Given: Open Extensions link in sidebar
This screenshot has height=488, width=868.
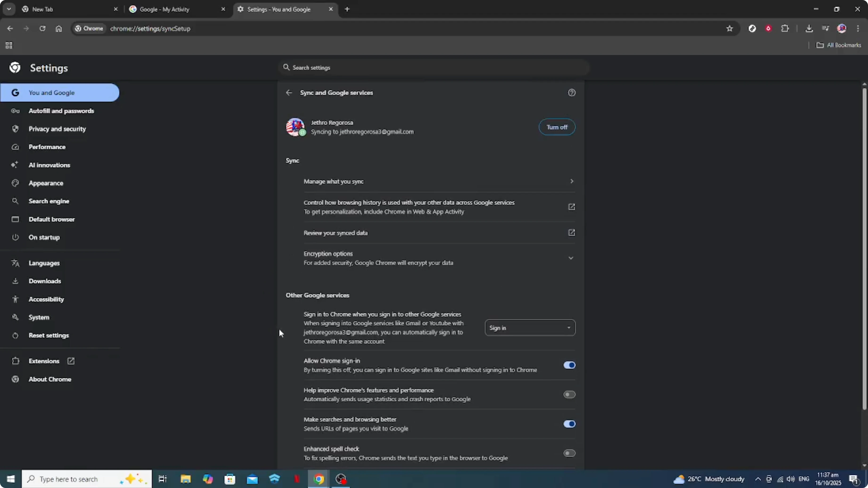Looking at the screenshot, I should (x=60, y=361).
